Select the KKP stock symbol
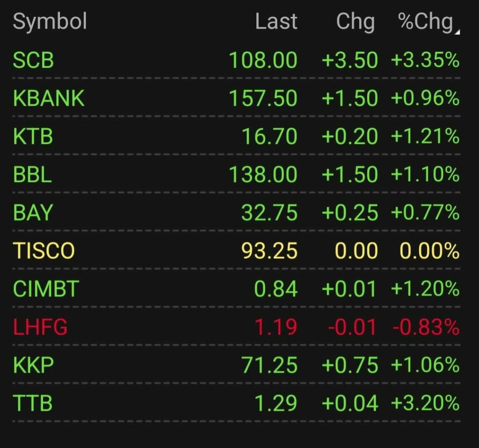 pyautogui.click(x=33, y=365)
